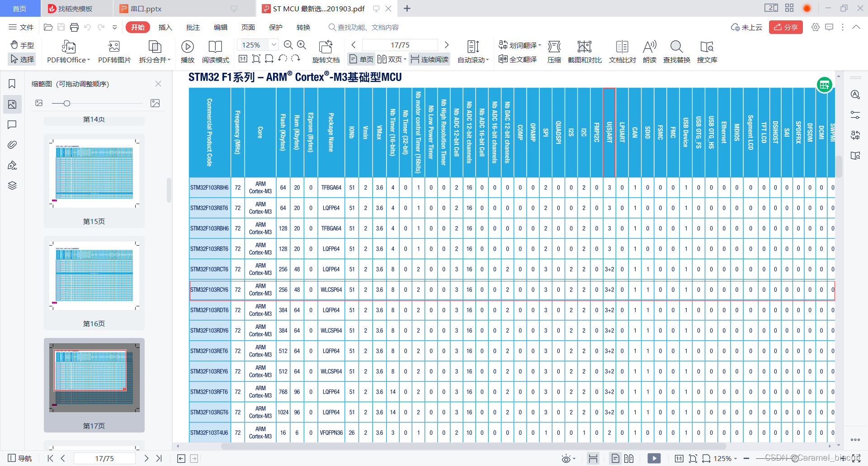Toggle the thumbnail sidebar panel icon
Screen dimensions: 868x466
tap(12, 104)
